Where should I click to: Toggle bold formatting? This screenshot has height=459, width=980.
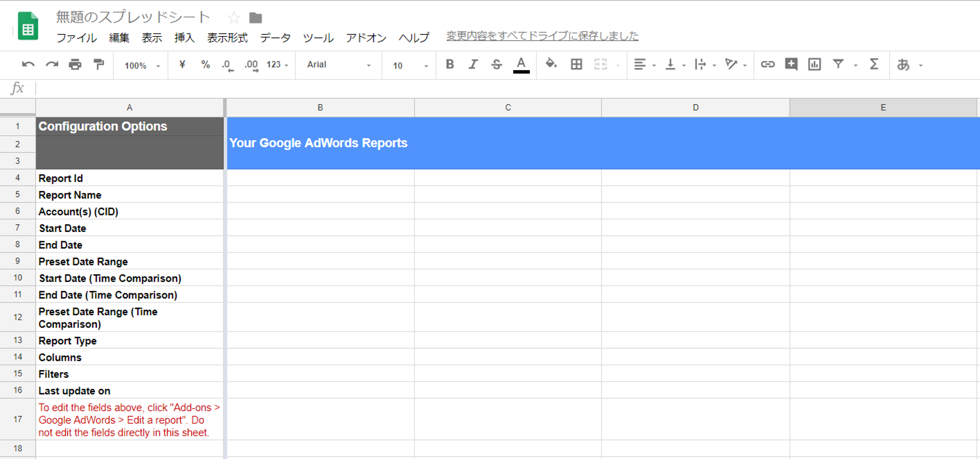[x=449, y=65]
